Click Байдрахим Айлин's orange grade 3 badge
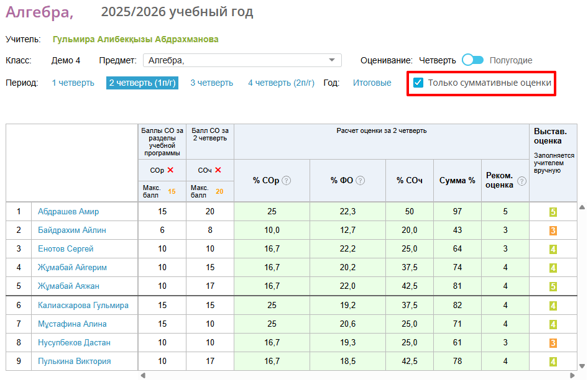This screenshot has width=588, height=382. [x=553, y=230]
